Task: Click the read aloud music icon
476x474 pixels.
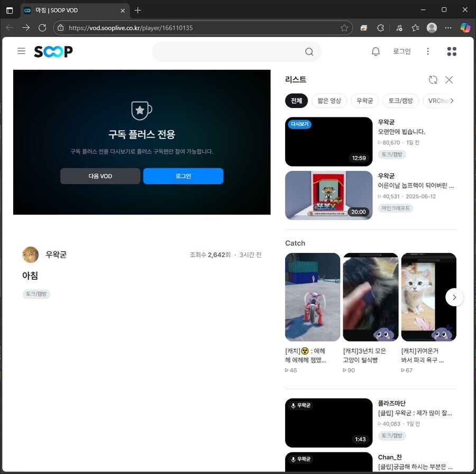Action: pos(399,28)
